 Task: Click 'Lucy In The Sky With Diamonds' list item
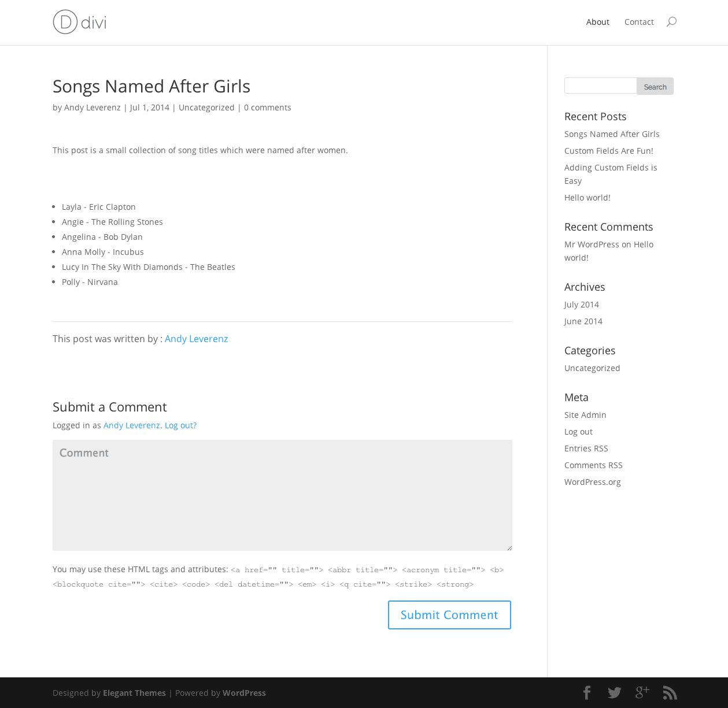[x=149, y=267]
